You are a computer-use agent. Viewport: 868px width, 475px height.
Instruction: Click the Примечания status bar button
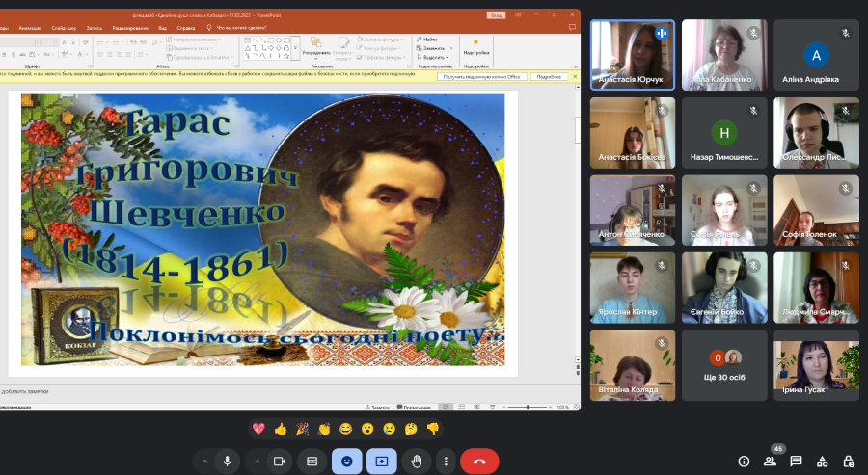point(414,407)
